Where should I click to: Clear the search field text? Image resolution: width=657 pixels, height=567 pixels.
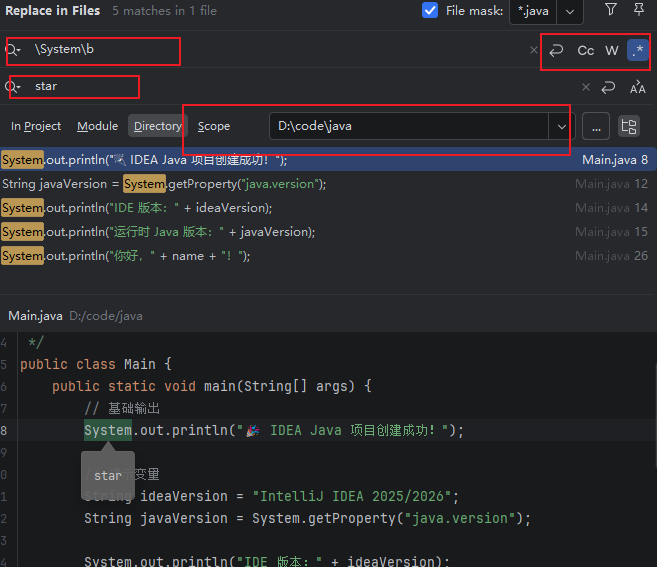(533, 50)
